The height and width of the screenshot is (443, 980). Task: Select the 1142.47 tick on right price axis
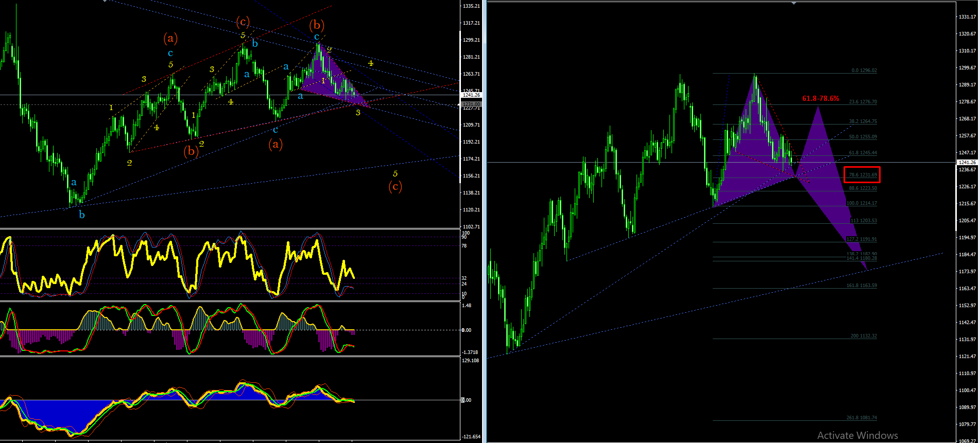point(967,323)
